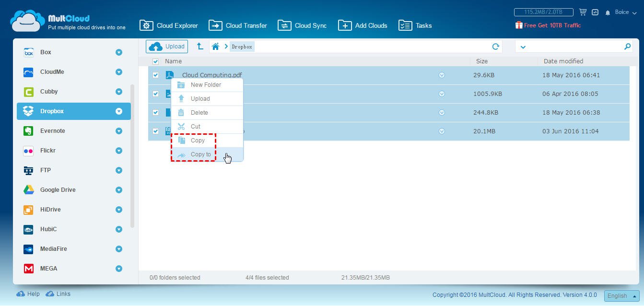Open the notifications bell
Screen dimensions: 644x306
point(608,12)
